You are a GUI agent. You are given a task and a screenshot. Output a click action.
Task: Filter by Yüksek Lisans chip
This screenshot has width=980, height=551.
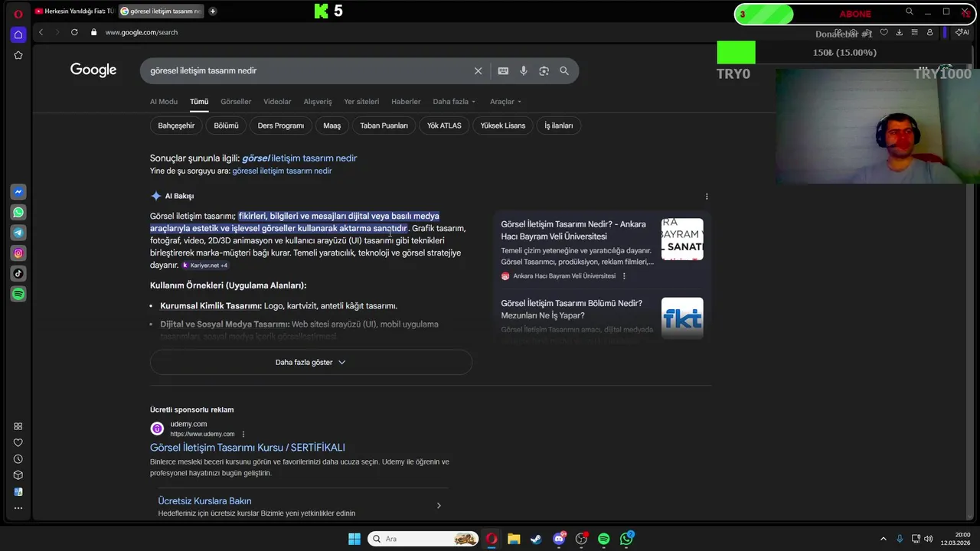(x=503, y=126)
